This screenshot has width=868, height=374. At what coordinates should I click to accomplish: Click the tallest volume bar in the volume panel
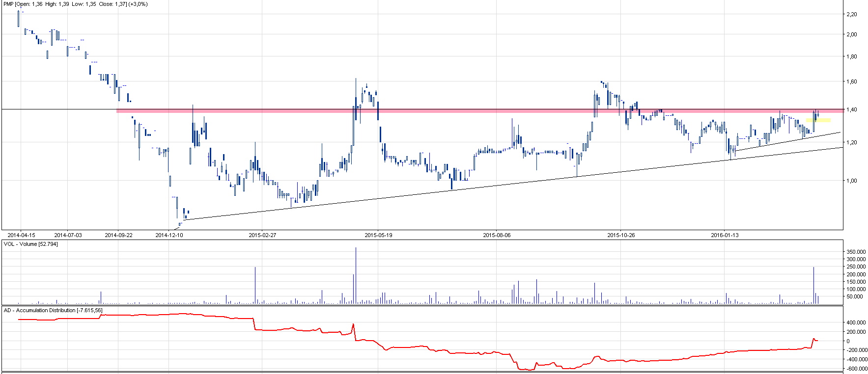[356, 275]
